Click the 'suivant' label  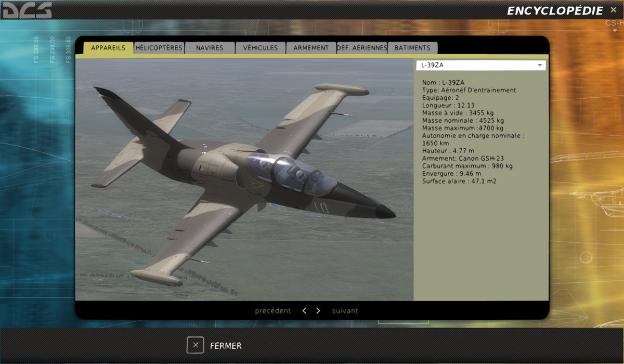click(345, 311)
